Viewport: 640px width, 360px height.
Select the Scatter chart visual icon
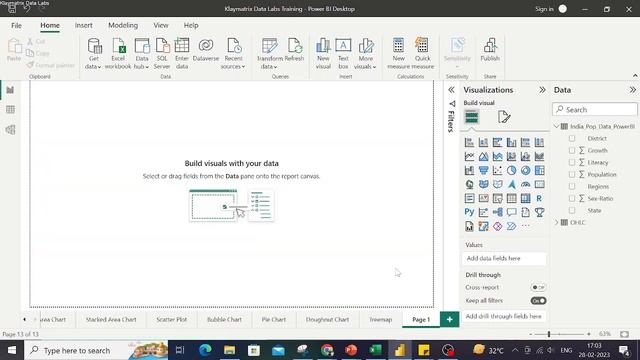[x=498, y=170]
